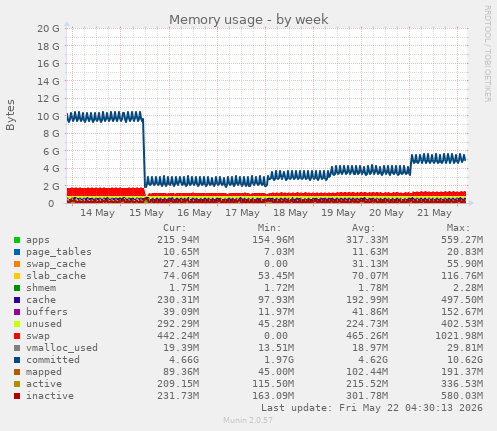Screen dimensions: 497x431
Task: Select the slab_cache legend label
Action: [x=56, y=276]
